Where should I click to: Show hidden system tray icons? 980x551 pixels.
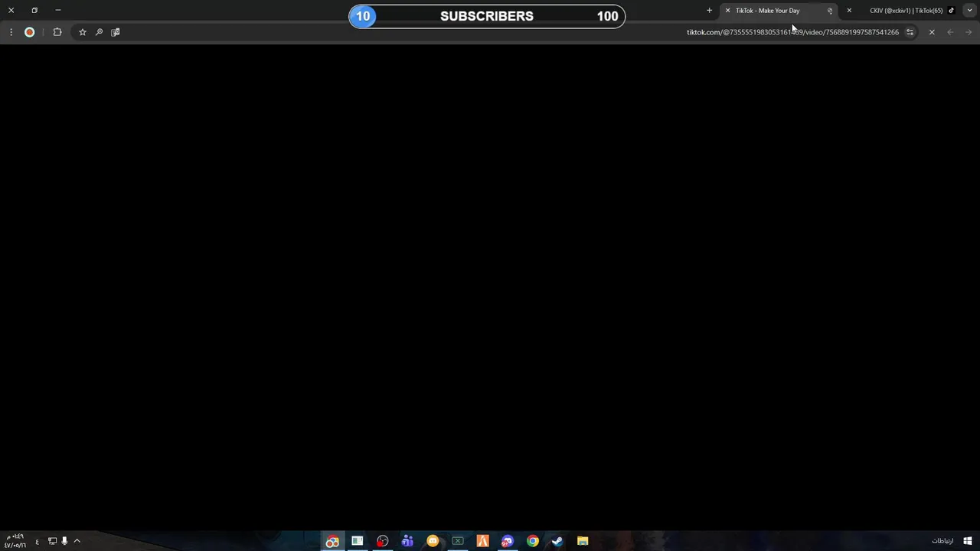point(77,541)
